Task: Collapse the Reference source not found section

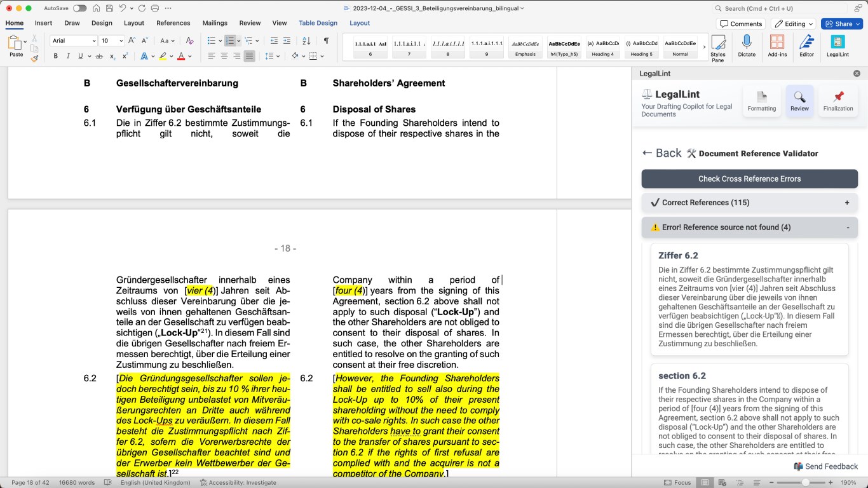Action: [750, 227]
